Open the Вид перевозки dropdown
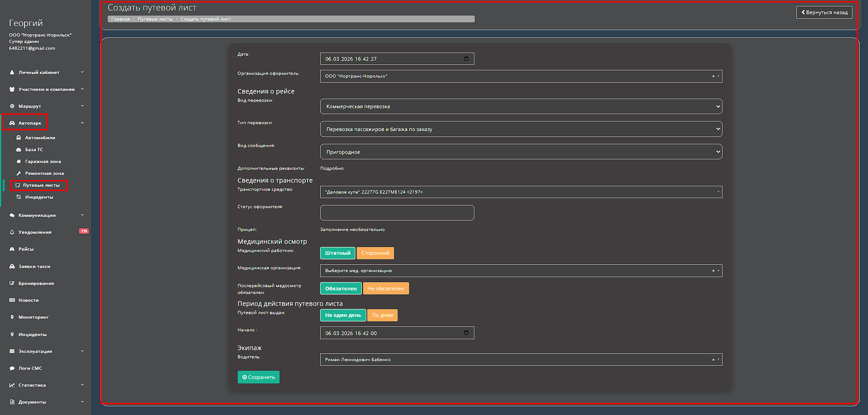The image size is (868, 415). 521,106
